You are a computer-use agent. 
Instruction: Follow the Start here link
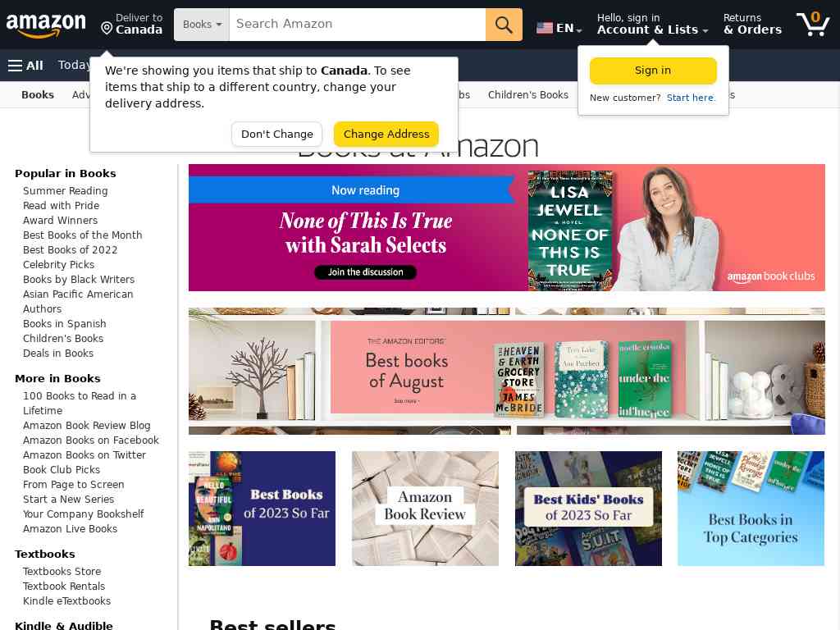click(x=691, y=98)
